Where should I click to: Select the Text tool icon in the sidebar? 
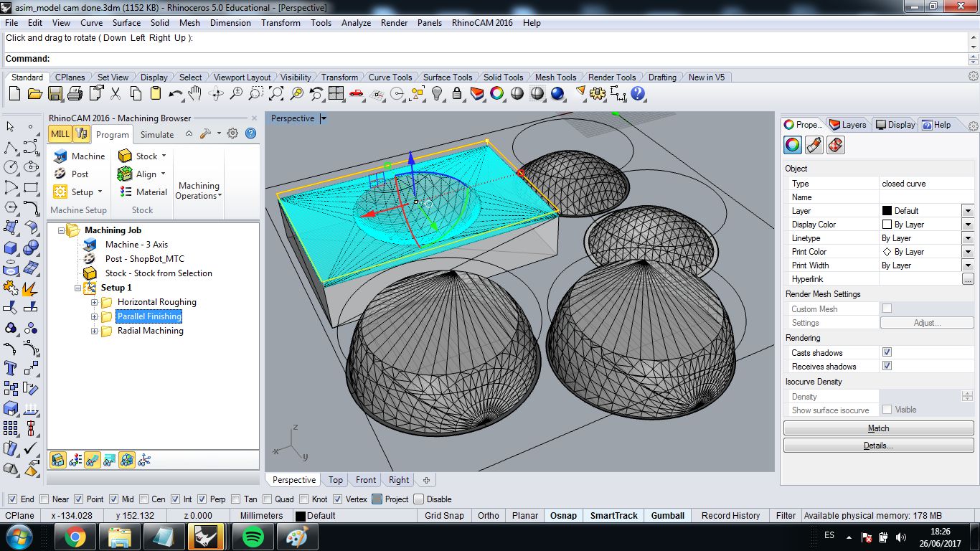click(11, 369)
